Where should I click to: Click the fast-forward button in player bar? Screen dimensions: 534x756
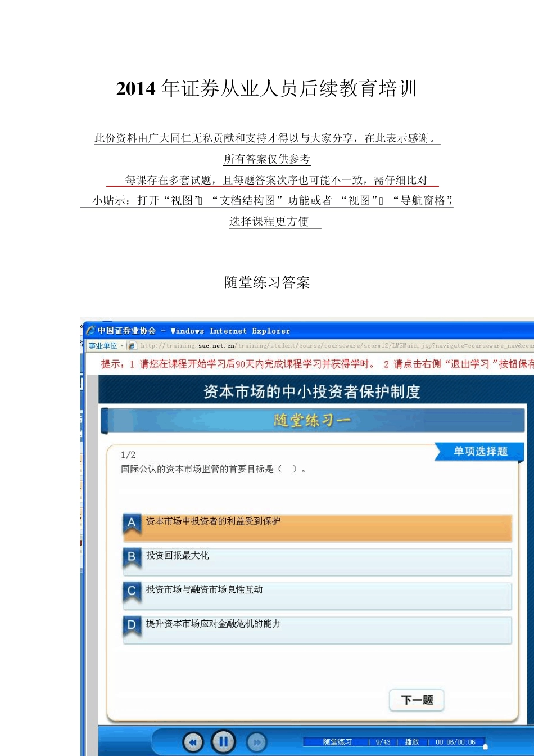click(x=256, y=742)
